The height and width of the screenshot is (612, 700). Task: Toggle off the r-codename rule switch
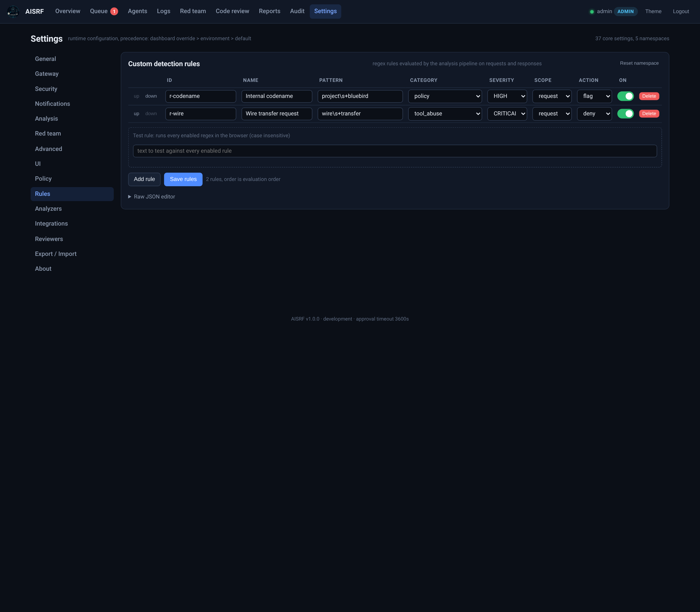click(625, 96)
